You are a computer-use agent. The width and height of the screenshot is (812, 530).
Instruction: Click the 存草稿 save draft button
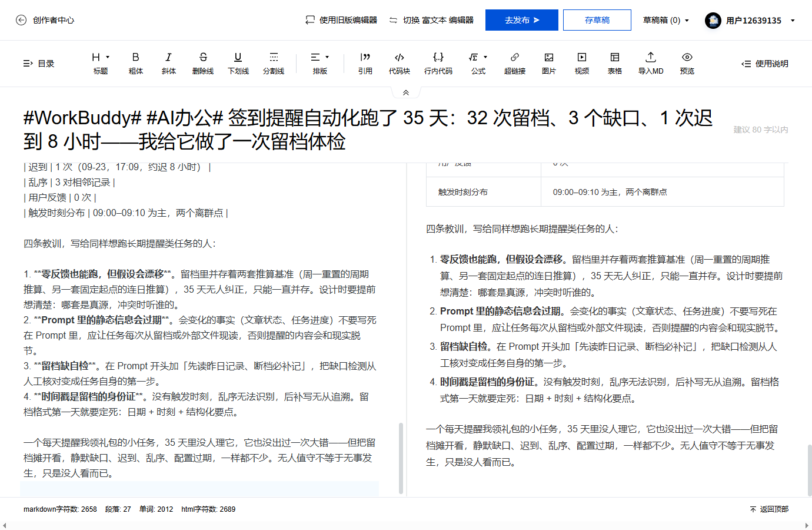pos(597,20)
